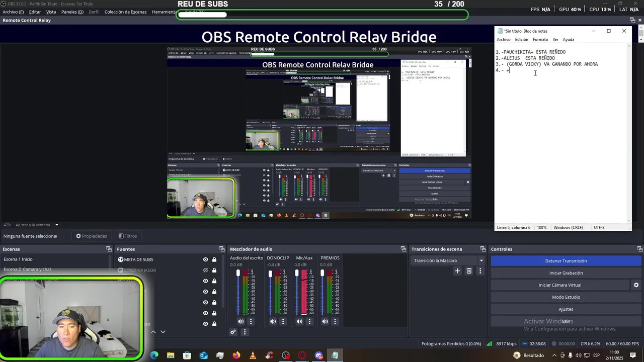Click the META DE SUBS browser source icon
Viewport: 644px width, 362px height.
click(x=121, y=259)
